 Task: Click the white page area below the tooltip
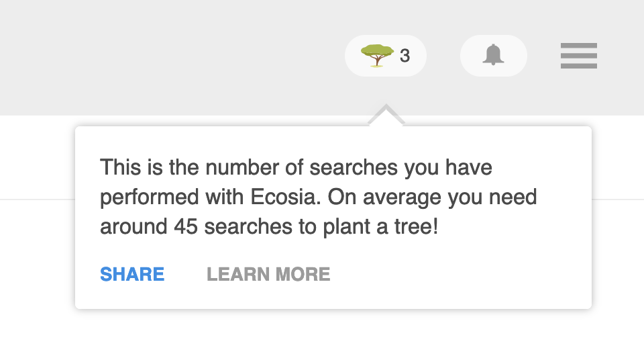(x=322, y=336)
